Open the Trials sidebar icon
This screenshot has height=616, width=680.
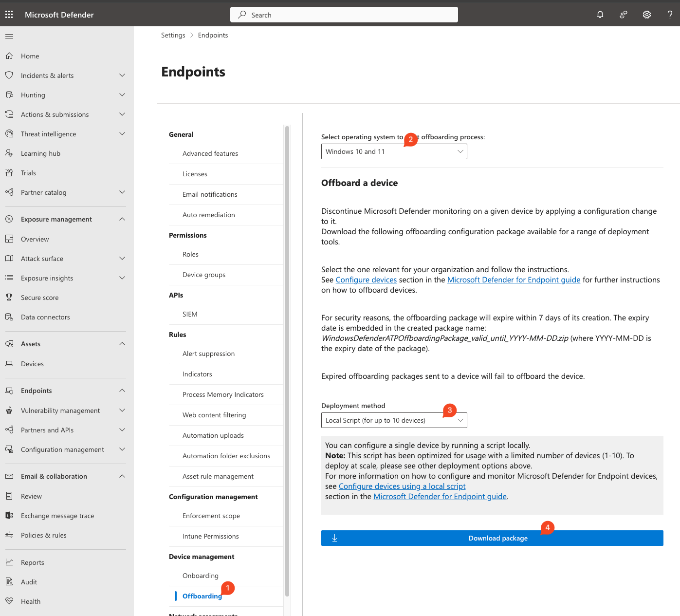click(10, 172)
